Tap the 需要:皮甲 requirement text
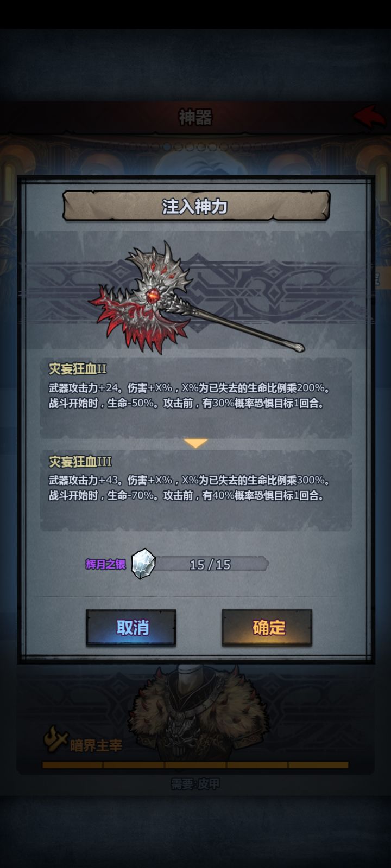This screenshot has width=391, height=868. (x=195, y=783)
